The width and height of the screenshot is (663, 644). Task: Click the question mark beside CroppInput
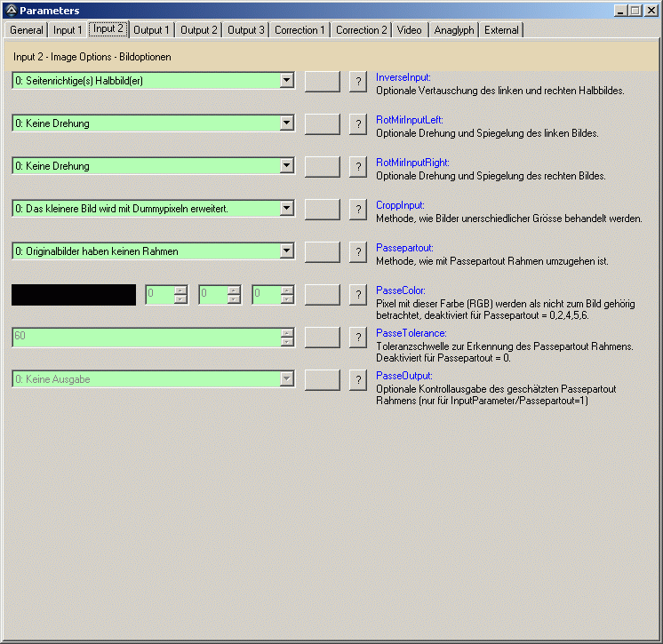357,210
